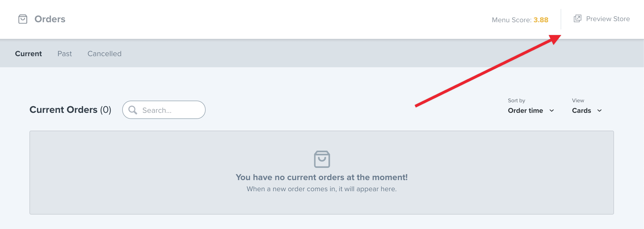This screenshot has width=644, height=229.
Task: Expand the chevron beside Cards
Action: 600,111
